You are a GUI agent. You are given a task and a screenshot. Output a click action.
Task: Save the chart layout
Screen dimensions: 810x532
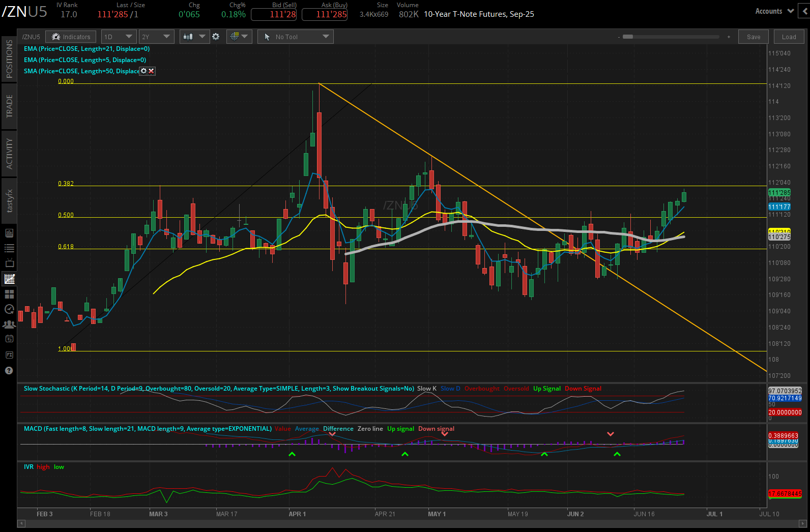[754, 37]
